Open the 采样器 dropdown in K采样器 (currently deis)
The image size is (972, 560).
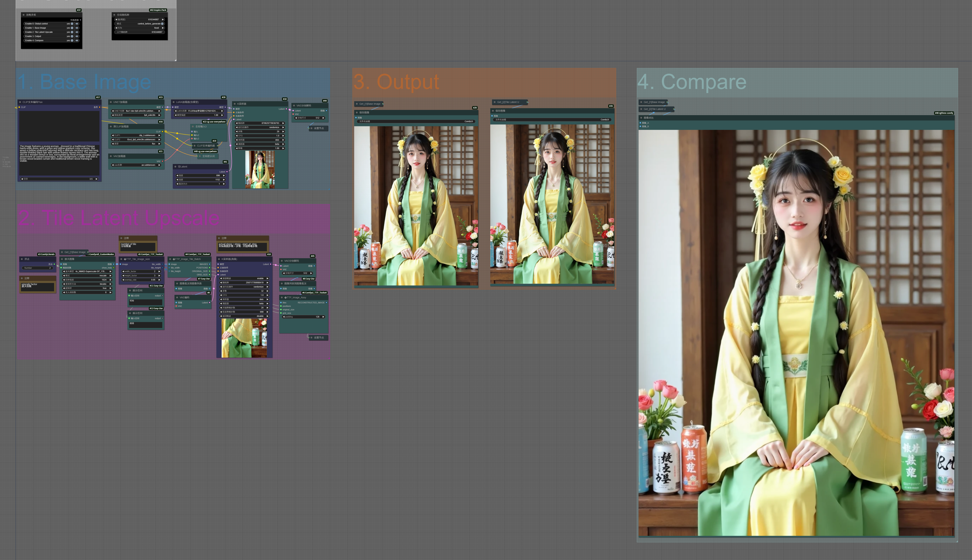(x=260, y=140)
